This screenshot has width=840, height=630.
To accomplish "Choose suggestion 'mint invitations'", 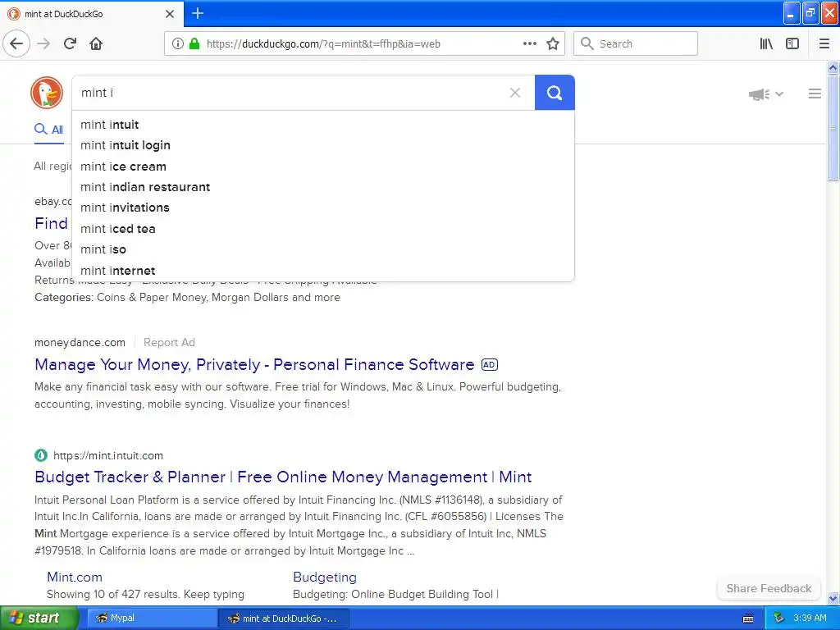I will click(x=323, y=208).
